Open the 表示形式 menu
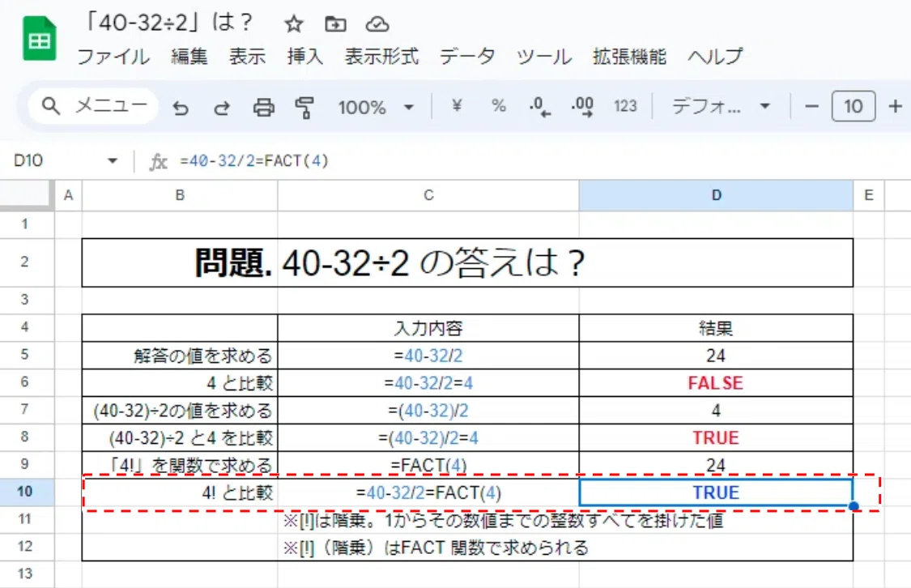This screenshot has width=911, height=588. 381,57
